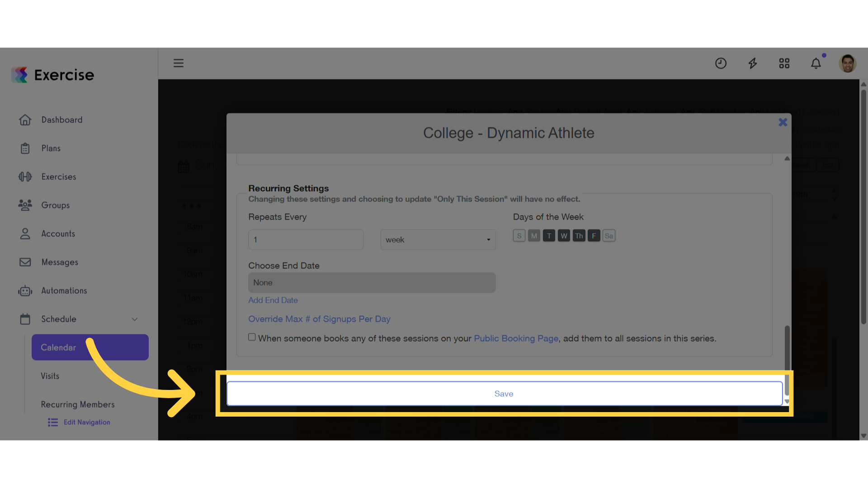
Task: Open the week repeat interval dropdown
Action: click(438, 240)
